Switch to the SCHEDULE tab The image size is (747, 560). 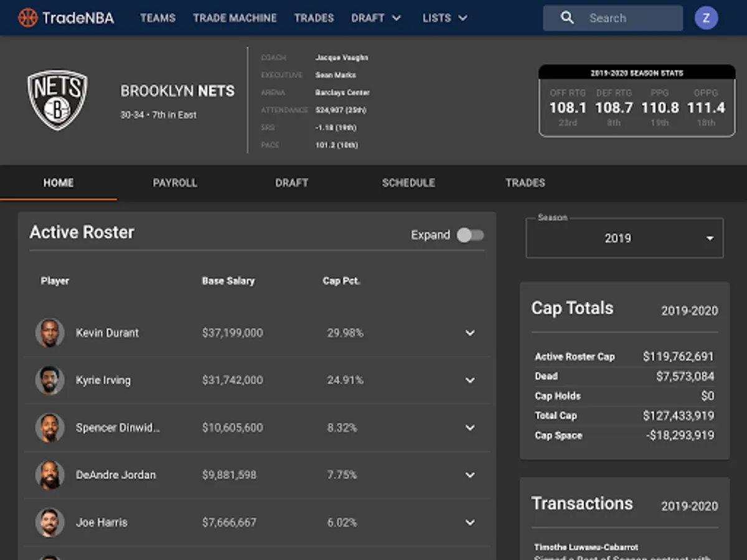408,183
